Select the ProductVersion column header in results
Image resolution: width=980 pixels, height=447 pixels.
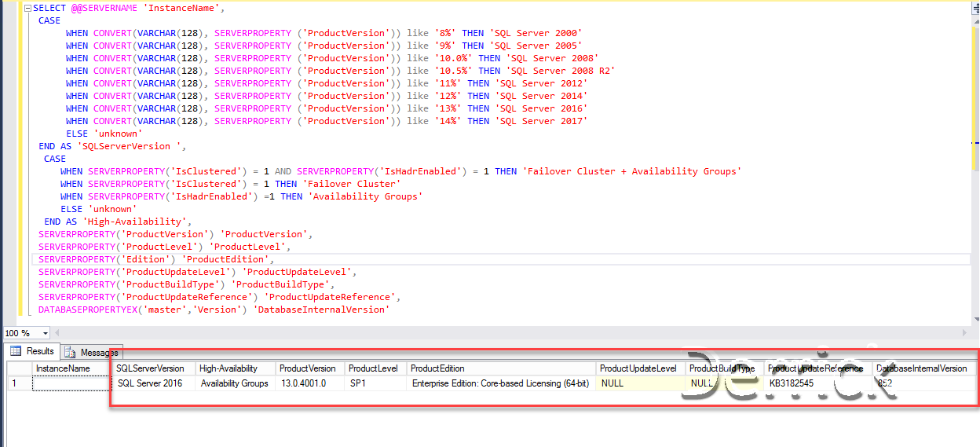[x=309, y=368]
